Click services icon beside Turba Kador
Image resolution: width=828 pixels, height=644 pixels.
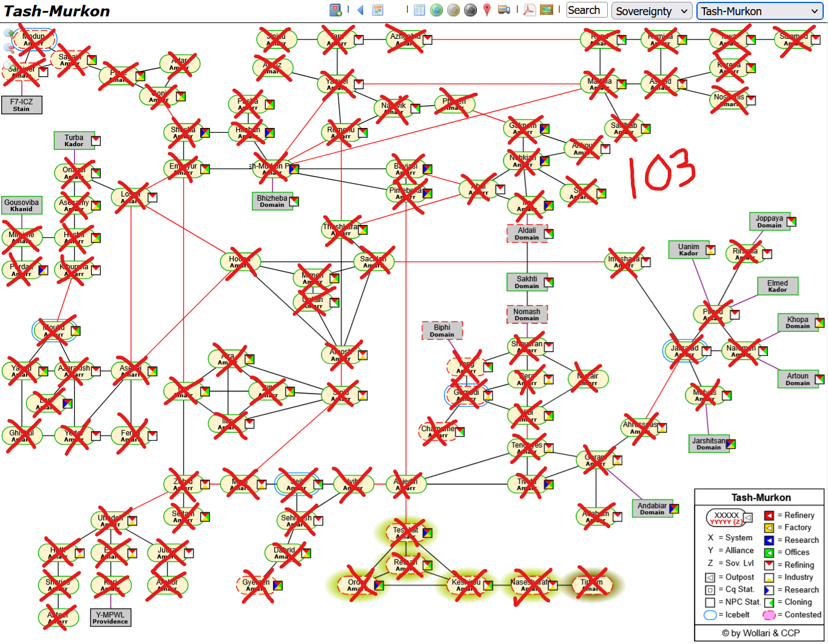pyautogui.click(x=96, y=141)
